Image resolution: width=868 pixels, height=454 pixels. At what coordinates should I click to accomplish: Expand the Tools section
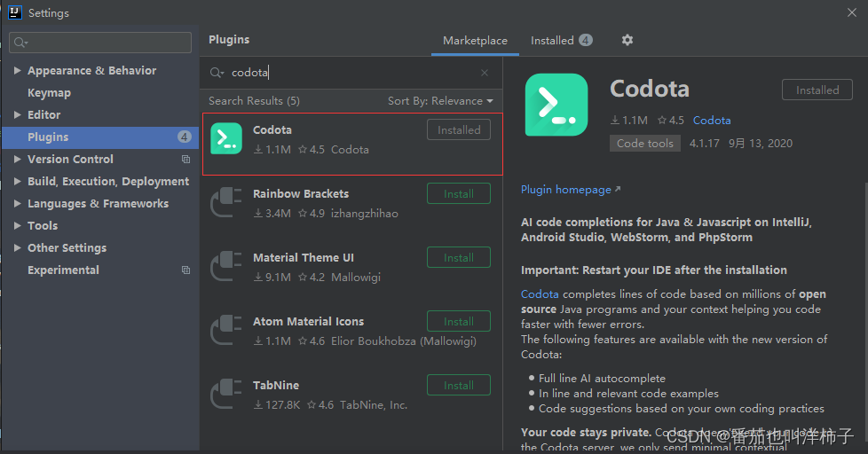coord(17,225)
